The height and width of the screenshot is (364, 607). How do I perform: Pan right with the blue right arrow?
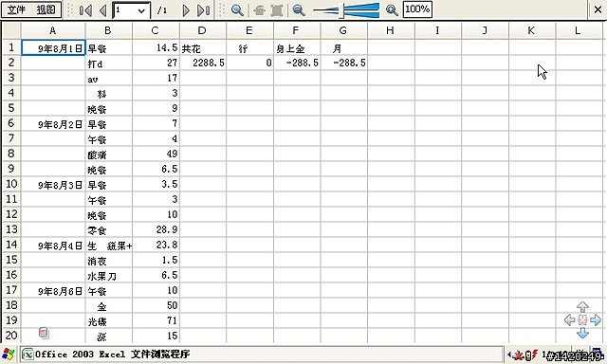(596, 319)
